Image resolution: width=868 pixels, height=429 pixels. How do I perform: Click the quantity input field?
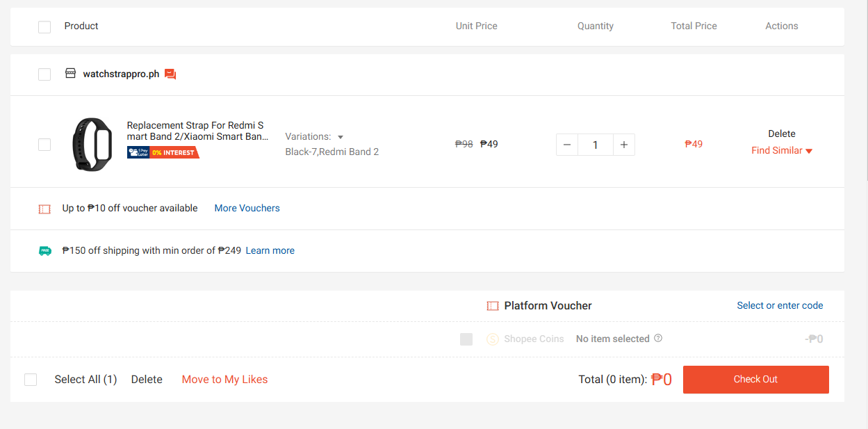pos(596,145)
